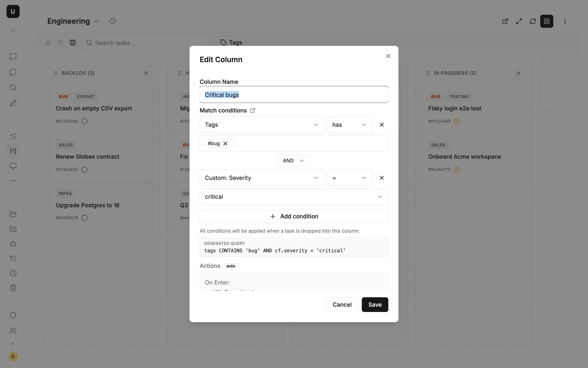The image size is (588, 368).
Task: Open the 'has' operator dropdown
Action: (x=350, y=125)
